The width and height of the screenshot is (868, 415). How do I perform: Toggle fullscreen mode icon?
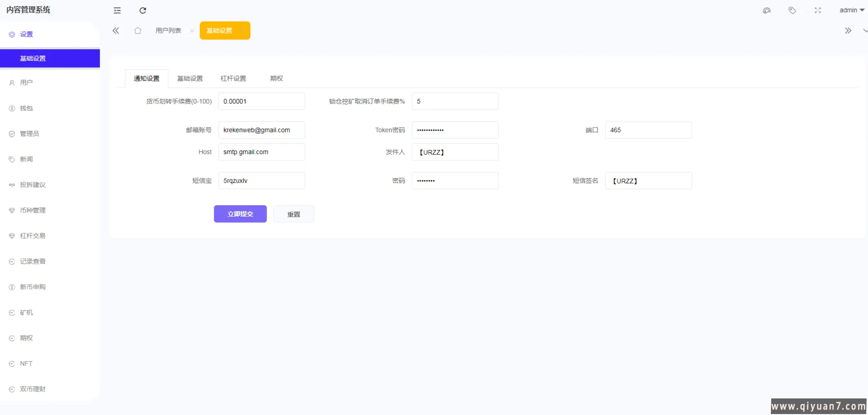click(x=818, y=11)
